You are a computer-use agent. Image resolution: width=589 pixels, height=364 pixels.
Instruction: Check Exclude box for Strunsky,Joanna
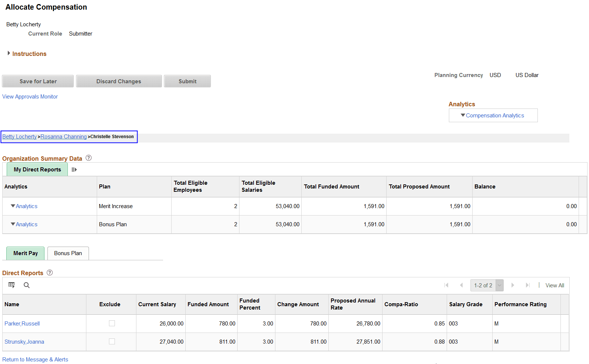click(x=112, y=341)
